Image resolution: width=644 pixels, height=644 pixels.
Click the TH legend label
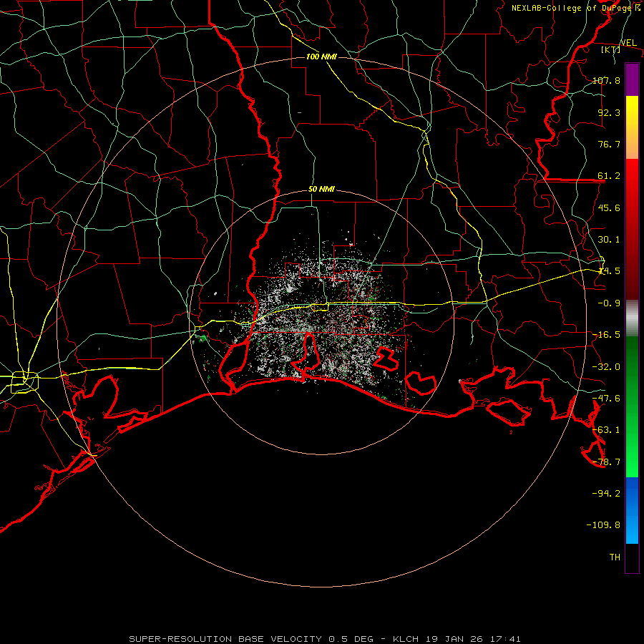615,557
